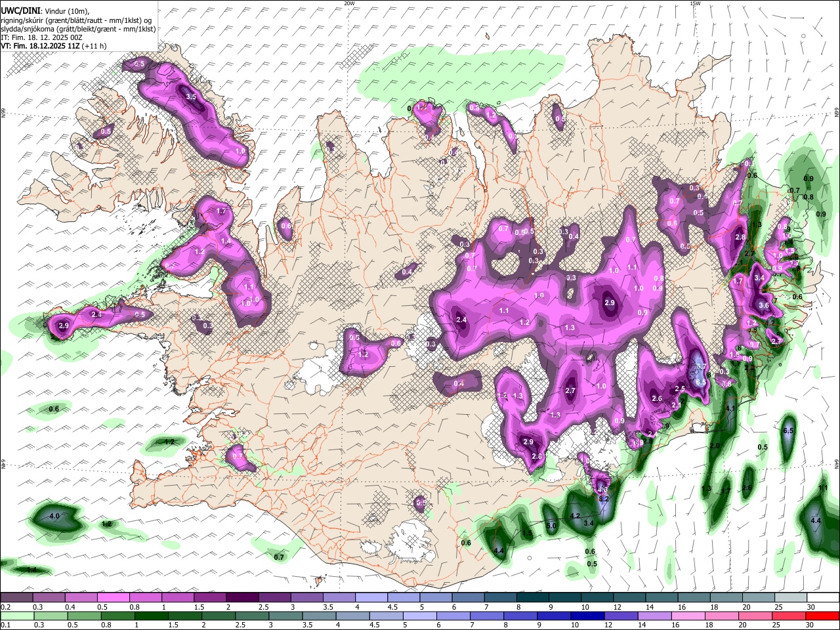This screenshot has width=840, height=630.
Task: Select the dark teal 8 swatch in the purple legend
Action: (x=532, y=598)
